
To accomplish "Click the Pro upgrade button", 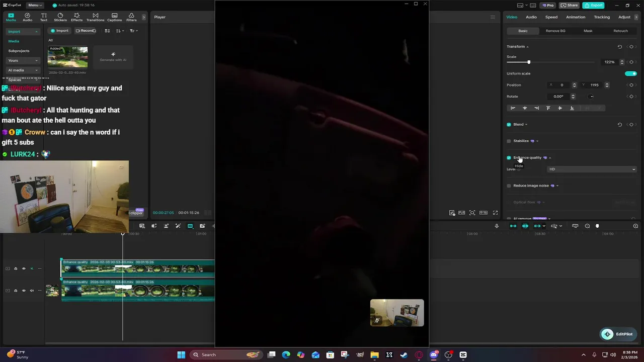I will click(548, 5).
